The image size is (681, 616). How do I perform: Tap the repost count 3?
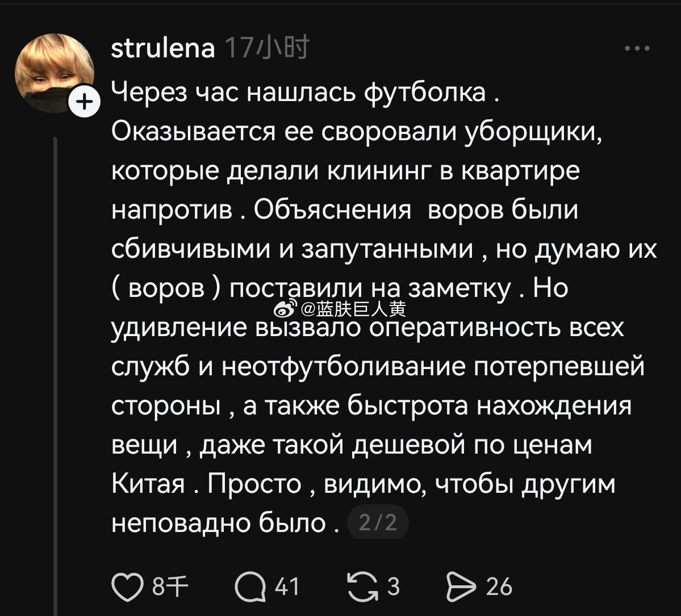click(x=393, y=587)
